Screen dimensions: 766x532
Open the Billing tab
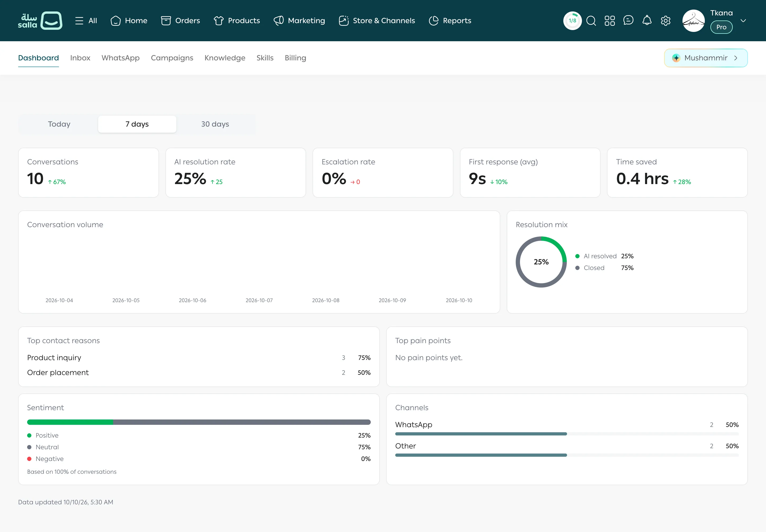click(x=295, y=58)
